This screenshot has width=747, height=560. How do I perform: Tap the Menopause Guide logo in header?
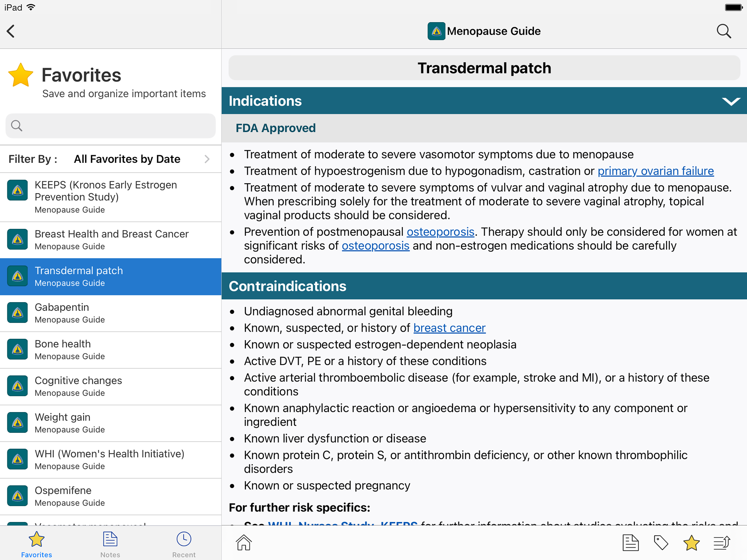click(436, 31)
